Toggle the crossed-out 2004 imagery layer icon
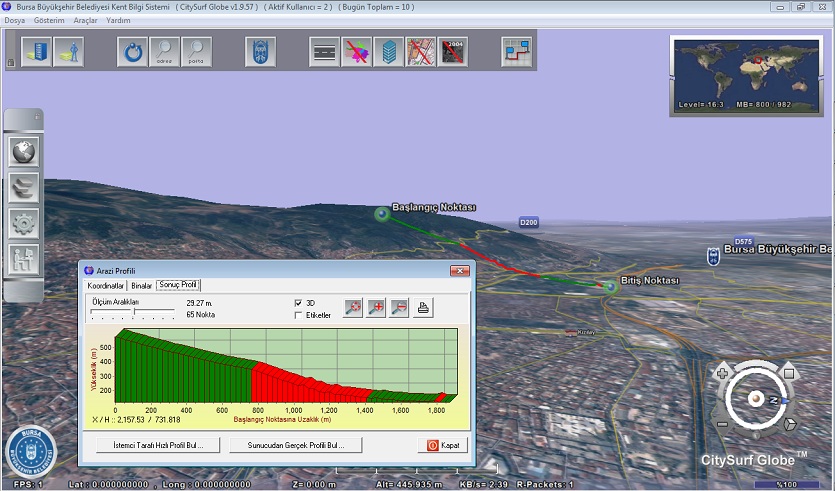The image size is (835, 491). point(453,52)
